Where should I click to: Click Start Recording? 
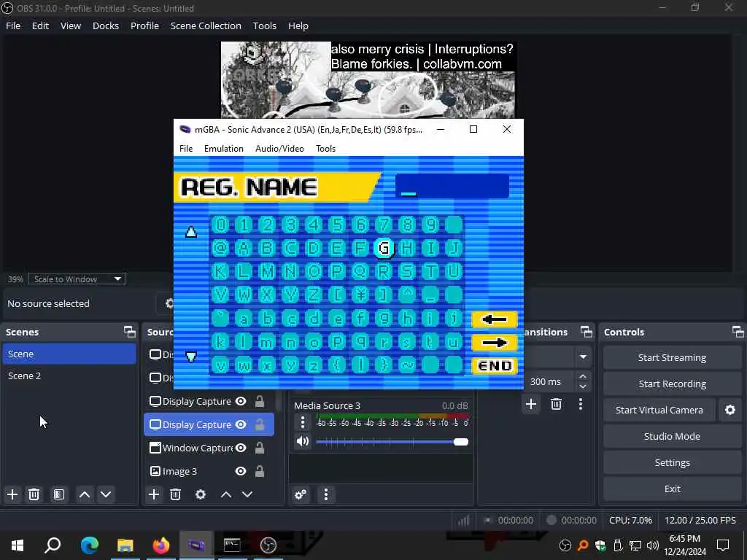click(672, 384)
